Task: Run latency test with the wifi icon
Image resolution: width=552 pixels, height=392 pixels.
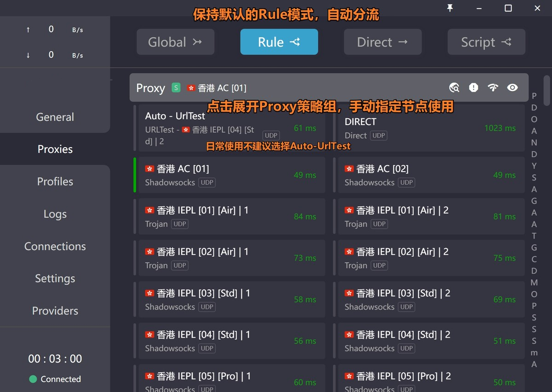Action: (493, 87)
